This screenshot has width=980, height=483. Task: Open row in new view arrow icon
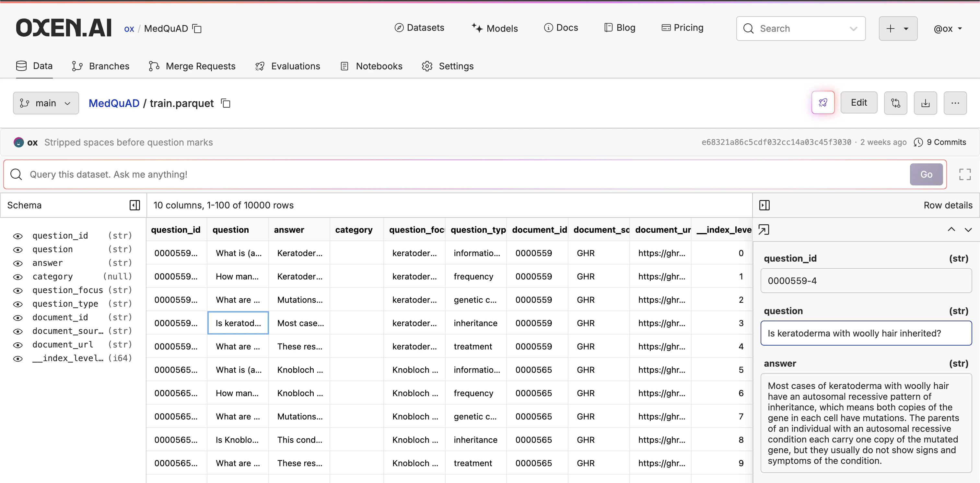pyautogui.click(x=764, y=230)
